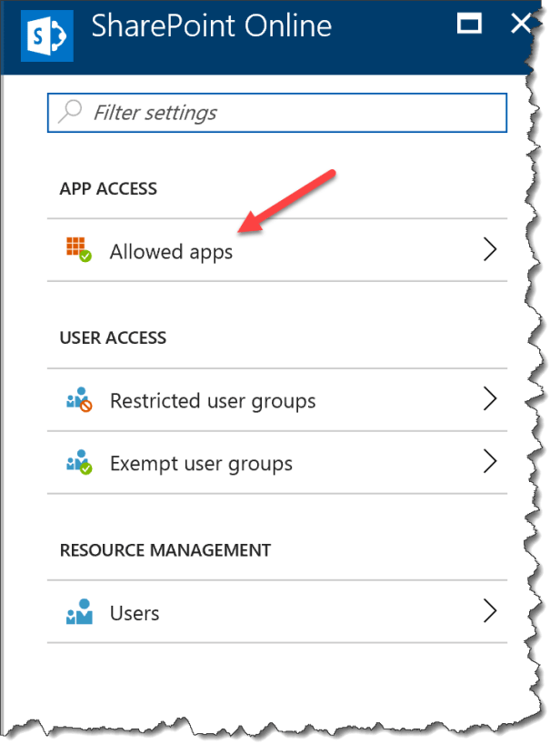Expand Exempt user groups chevron
This screenshot has height=754, width=560.
click(x=490, y=462)
